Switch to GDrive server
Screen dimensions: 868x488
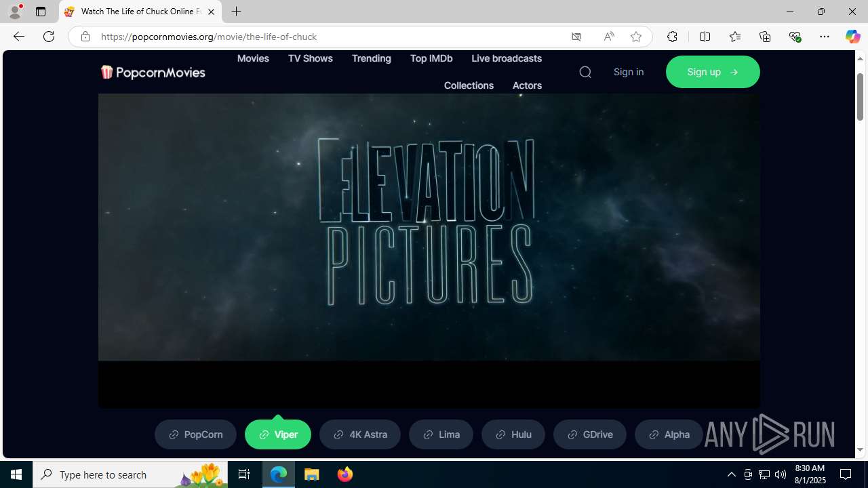590,434
